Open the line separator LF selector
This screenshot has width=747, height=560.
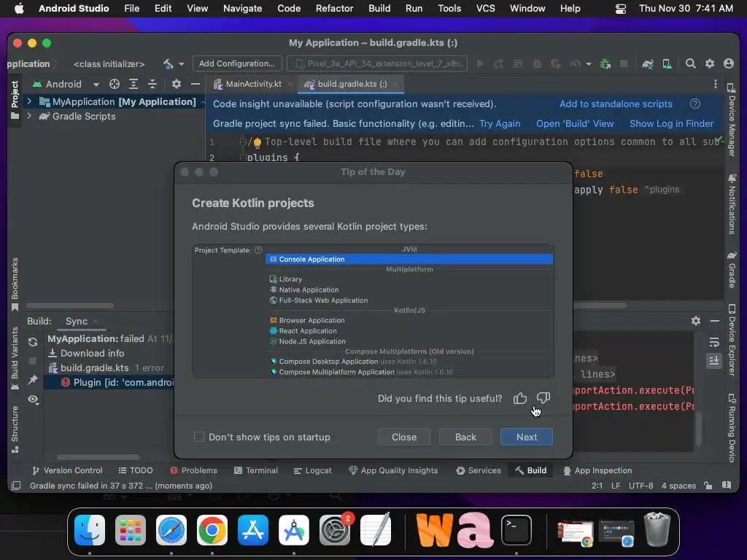coord(616,485)
